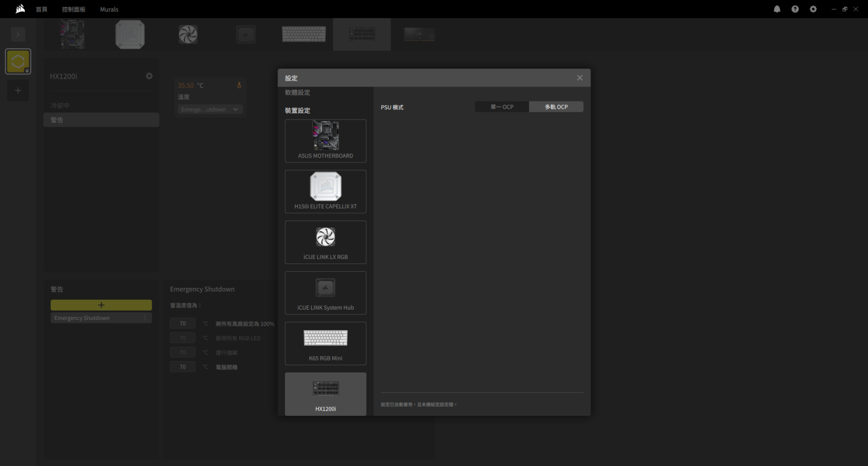Viewport: 868px width, 466px height.
Task: Open Emergency Shutdown alert options menu
Action: click(x=145, y=318)
